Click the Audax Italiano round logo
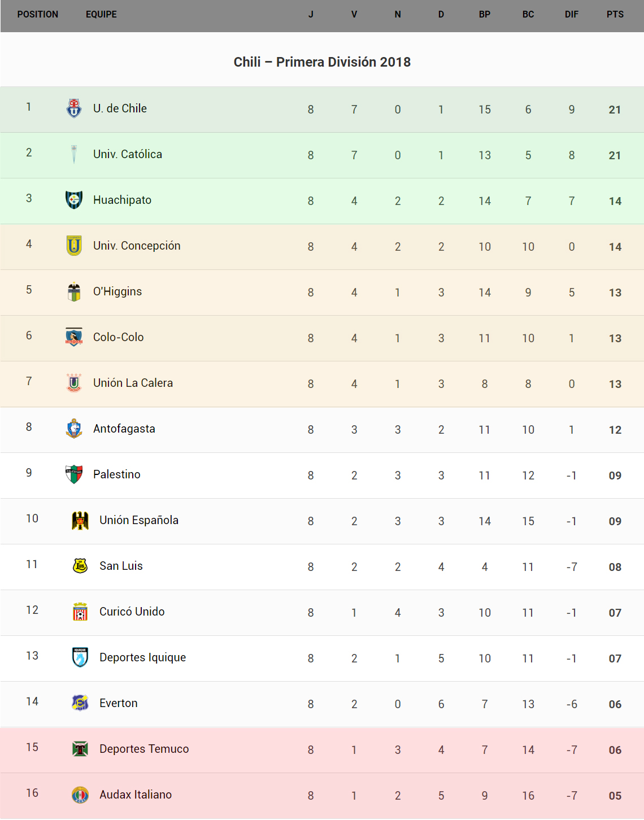 coord(80,795)
